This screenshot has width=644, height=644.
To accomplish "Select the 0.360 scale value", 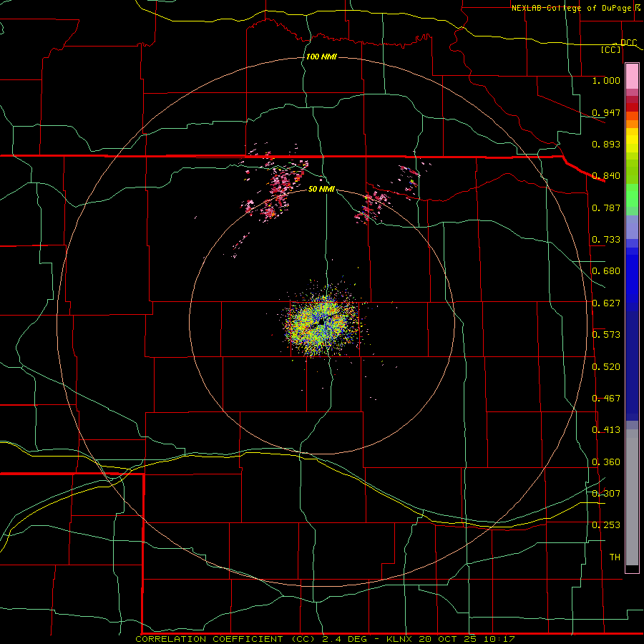I will 606,462.
